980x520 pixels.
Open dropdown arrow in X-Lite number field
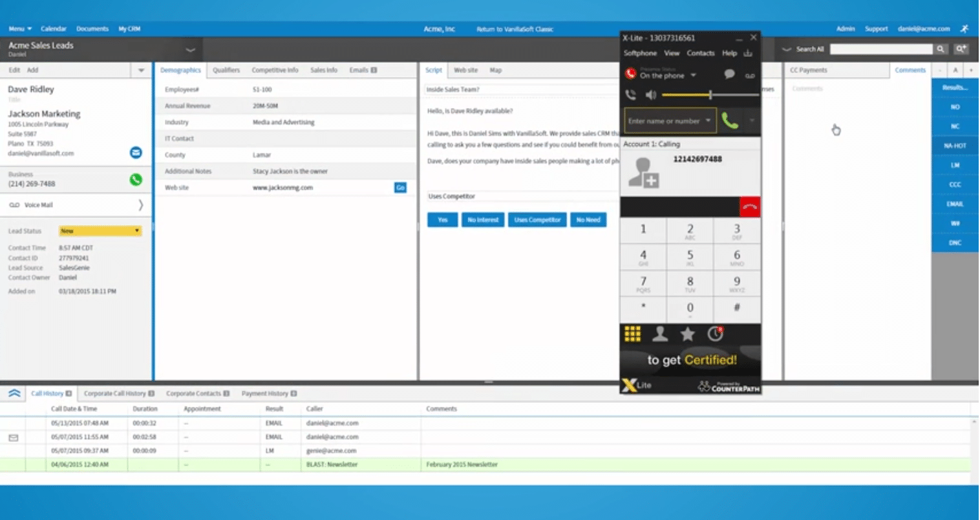click(x=708, y=121)
